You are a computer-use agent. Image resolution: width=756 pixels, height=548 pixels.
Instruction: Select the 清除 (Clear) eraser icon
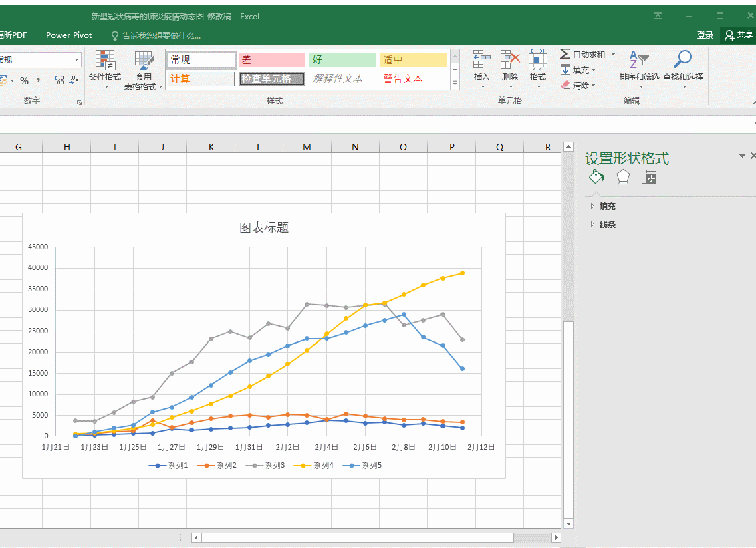pos(565,86)
